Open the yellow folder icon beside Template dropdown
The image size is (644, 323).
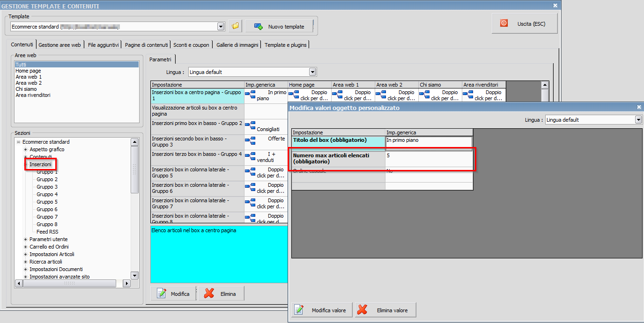click(235, 27)
